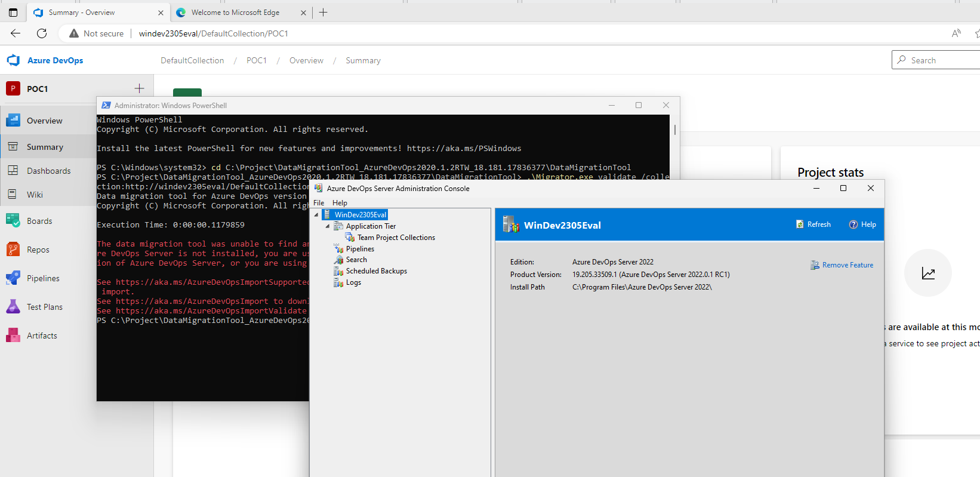Click the browser address bar URL
980x477 pixels.
[x=214, y=33]
